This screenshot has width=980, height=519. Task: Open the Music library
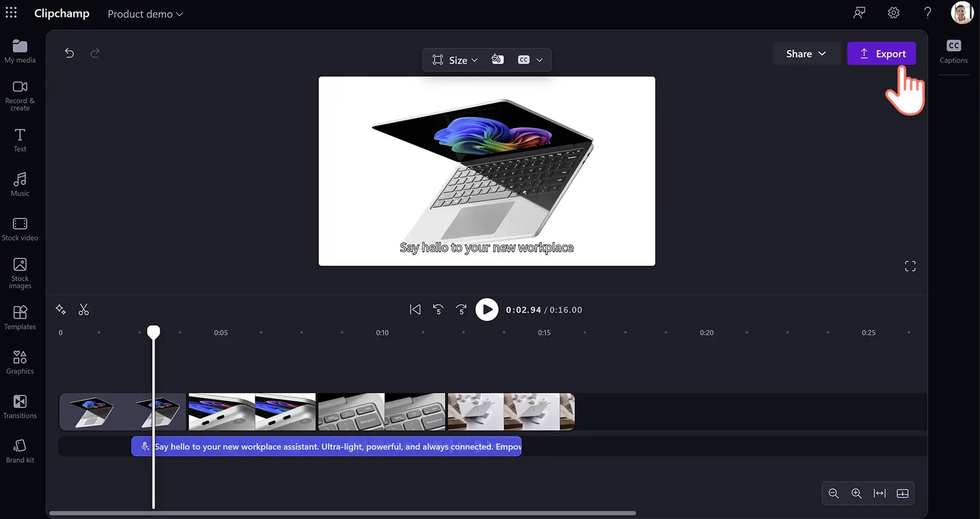20,184
